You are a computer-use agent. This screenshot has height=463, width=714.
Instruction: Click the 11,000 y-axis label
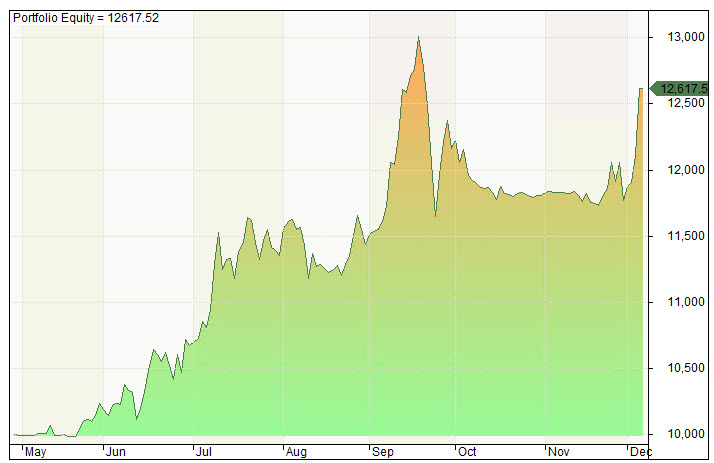coord(686,302)
